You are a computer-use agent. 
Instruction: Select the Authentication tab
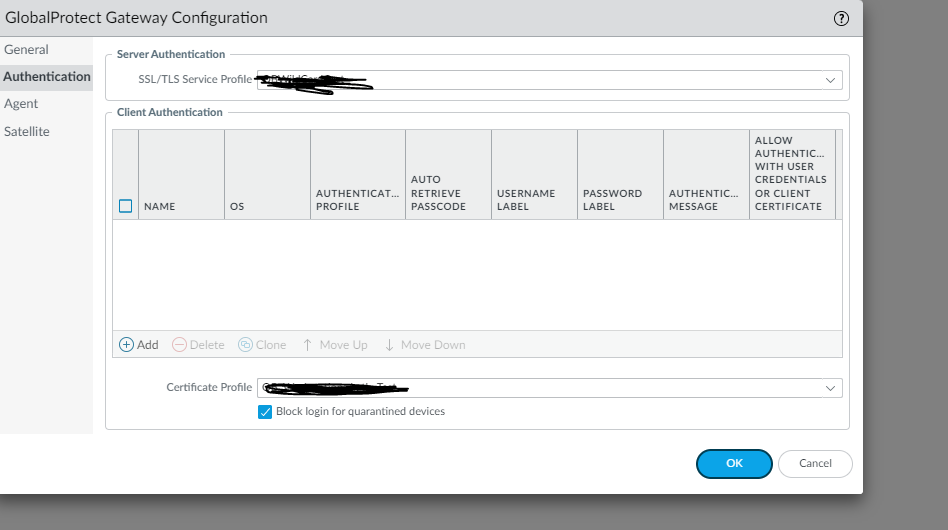pos(47,77)
